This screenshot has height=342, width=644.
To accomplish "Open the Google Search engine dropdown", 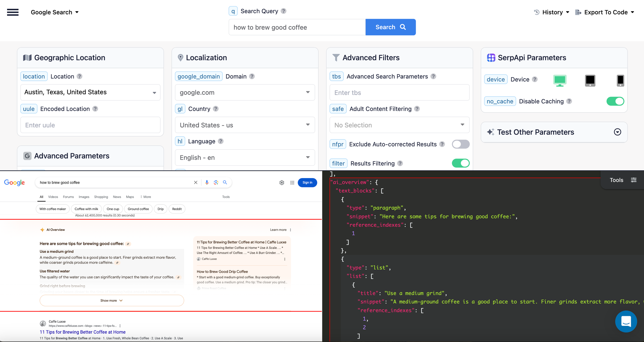I will [55, 12].
